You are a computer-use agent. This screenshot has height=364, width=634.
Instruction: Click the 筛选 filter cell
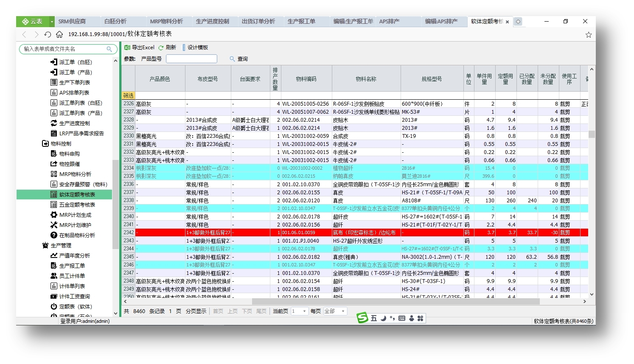coord(128,96)
